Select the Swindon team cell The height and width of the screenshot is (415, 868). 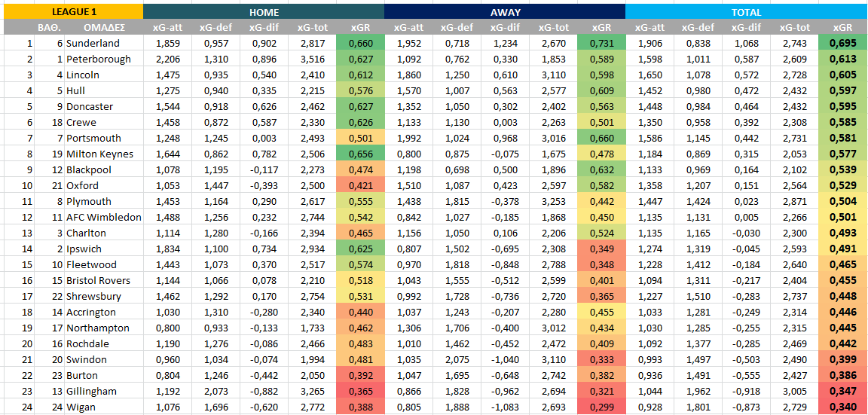(104, 360)
